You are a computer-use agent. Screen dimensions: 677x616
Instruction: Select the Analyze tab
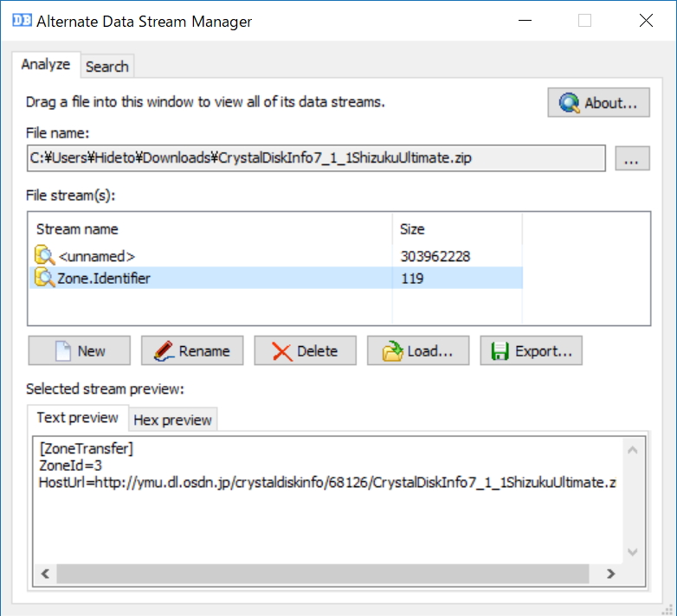[46, 65]
